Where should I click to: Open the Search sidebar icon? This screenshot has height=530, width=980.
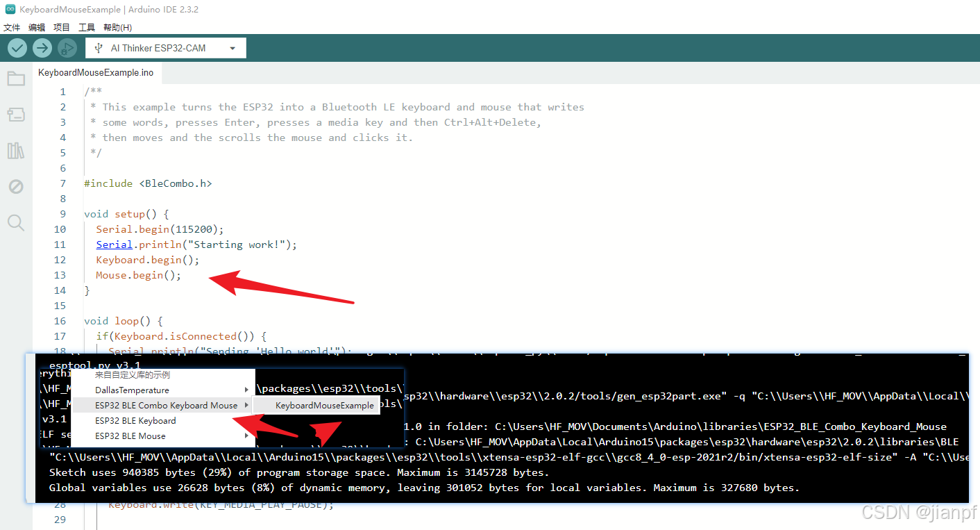[16, 223]
